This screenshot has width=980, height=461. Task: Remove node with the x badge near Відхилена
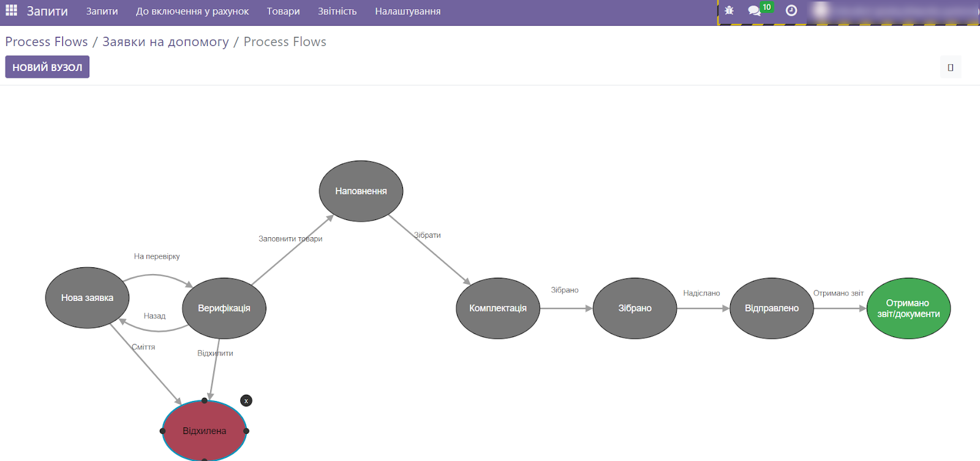point(246,401)
